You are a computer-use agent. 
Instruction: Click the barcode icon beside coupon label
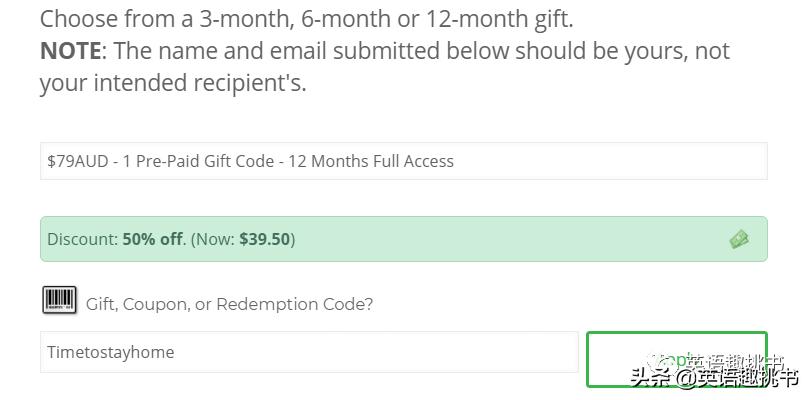(59, 300)
